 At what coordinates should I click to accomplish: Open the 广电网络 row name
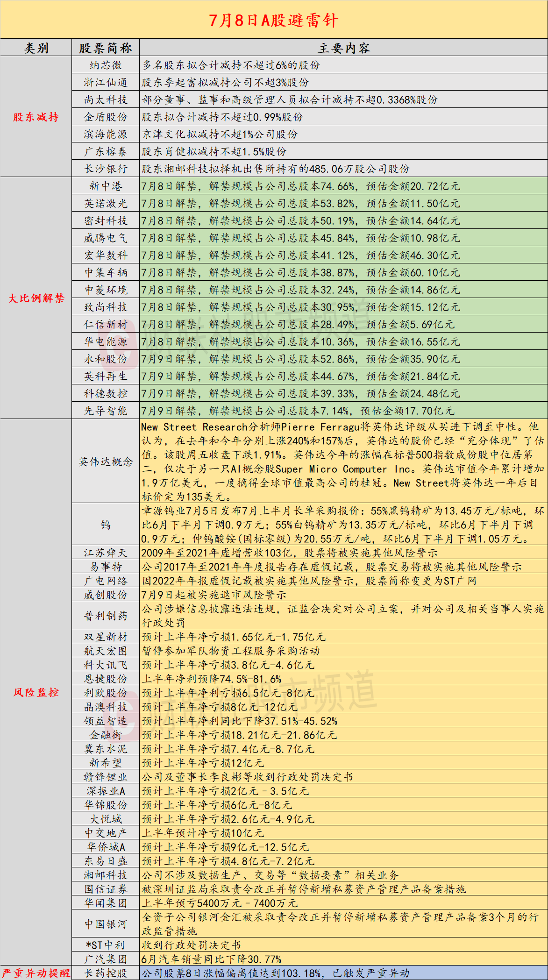point(106,581)
